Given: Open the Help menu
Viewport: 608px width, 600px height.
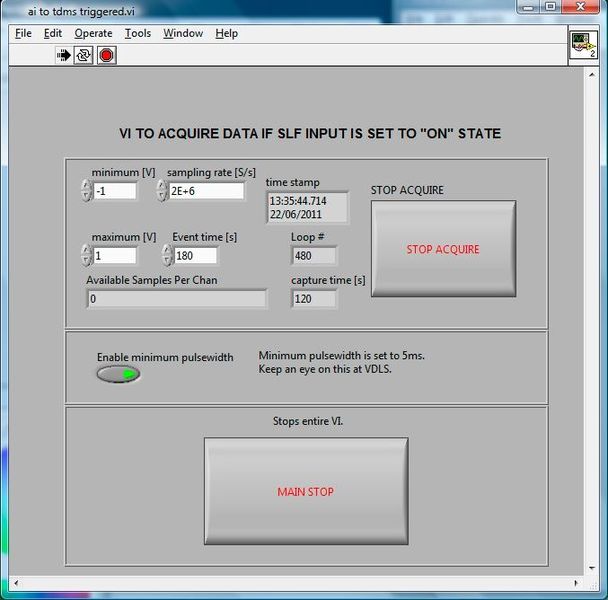Looking at the screenshot, I should (x=226, y=34).
